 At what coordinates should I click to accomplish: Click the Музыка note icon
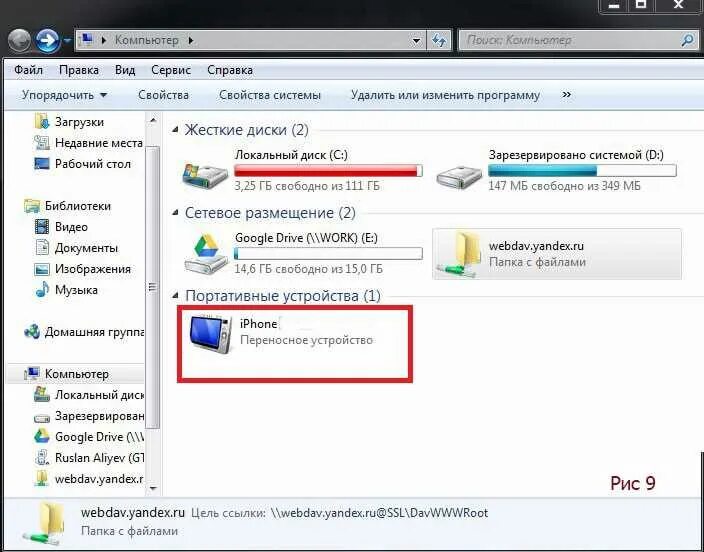point(42,289)
